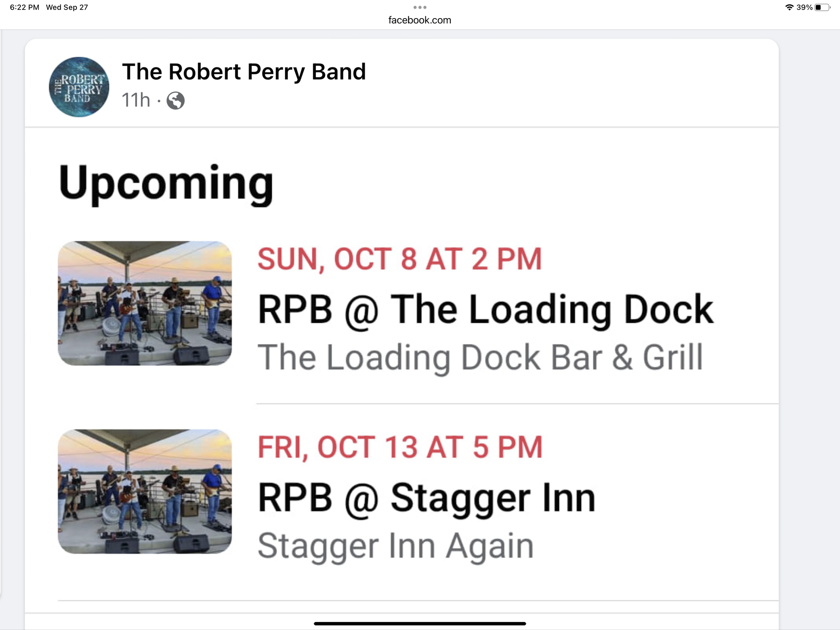Open The Robert Perry Band page name
Viewport: 840px width, 630px height.
(244, 72)
